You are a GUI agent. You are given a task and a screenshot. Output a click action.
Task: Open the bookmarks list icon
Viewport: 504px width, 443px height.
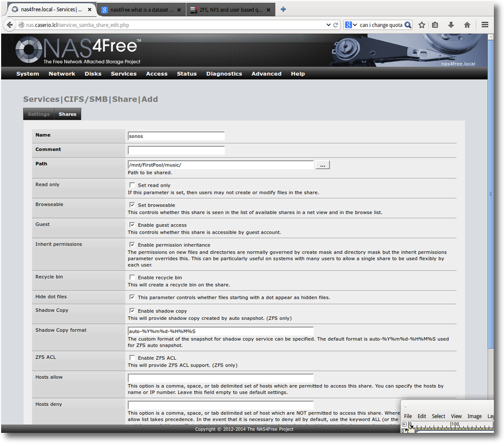(435, 25)
